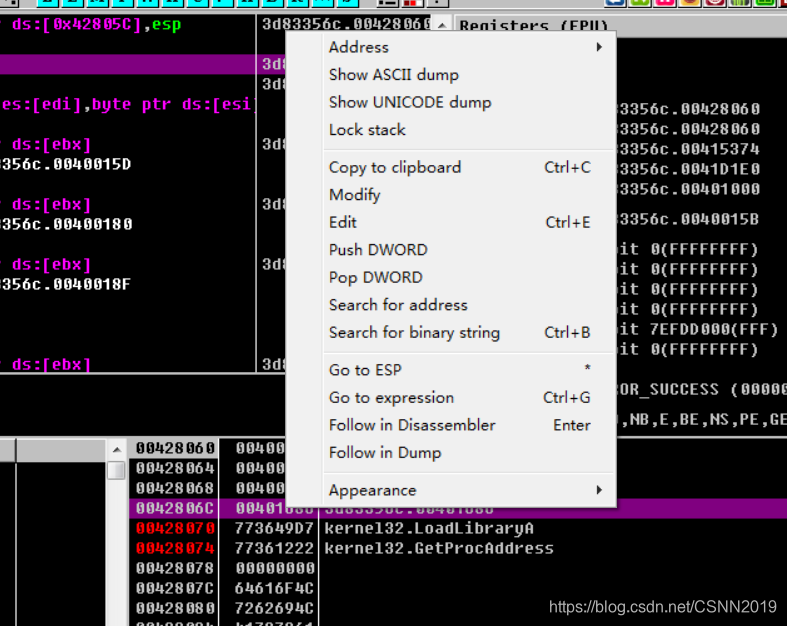Click stack value 7262694C

[x=274, y=608]
